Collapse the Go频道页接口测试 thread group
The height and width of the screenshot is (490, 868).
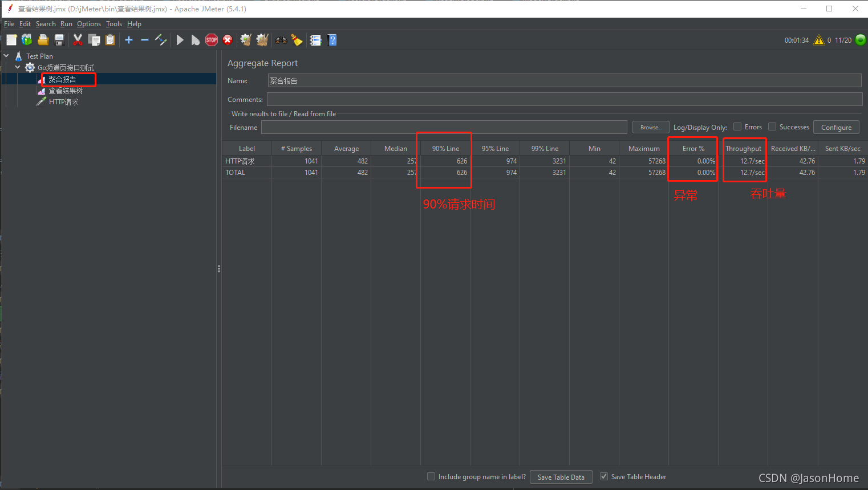[x=17, y=67]
